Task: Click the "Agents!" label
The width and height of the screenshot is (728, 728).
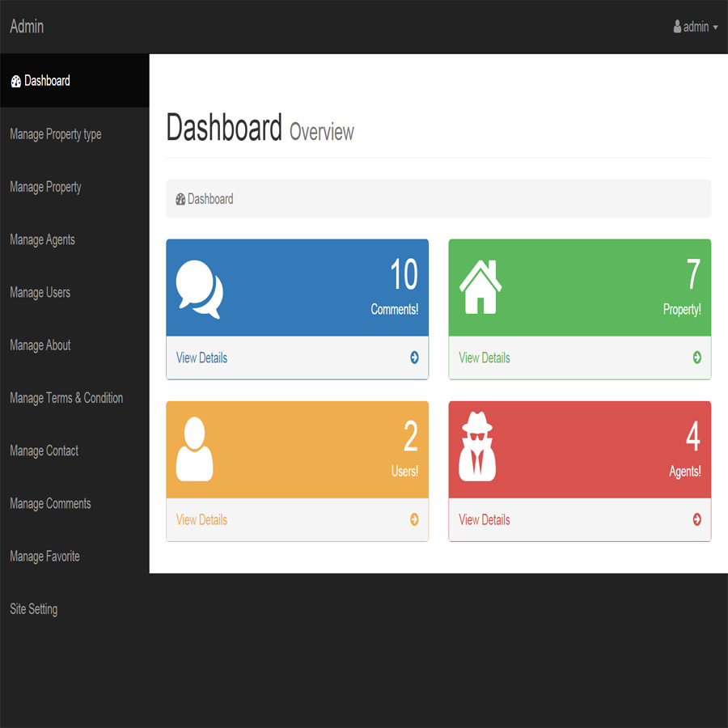Action: coord(685,472)
